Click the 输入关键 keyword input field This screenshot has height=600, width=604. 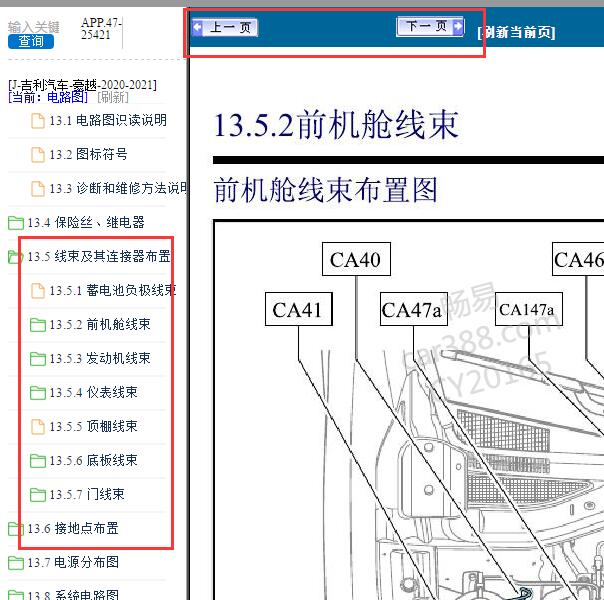(34, 27)
